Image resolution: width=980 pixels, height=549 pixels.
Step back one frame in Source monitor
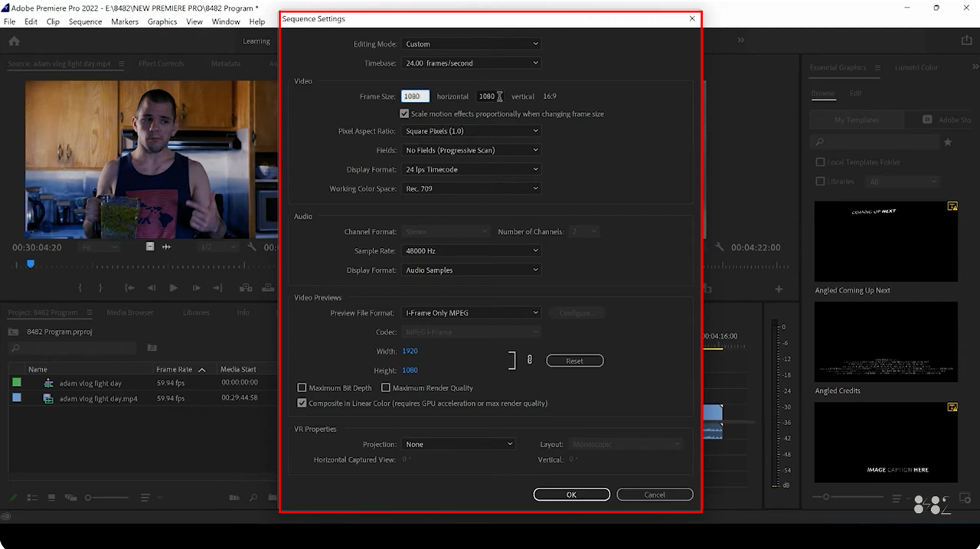[x=152, y=288]
